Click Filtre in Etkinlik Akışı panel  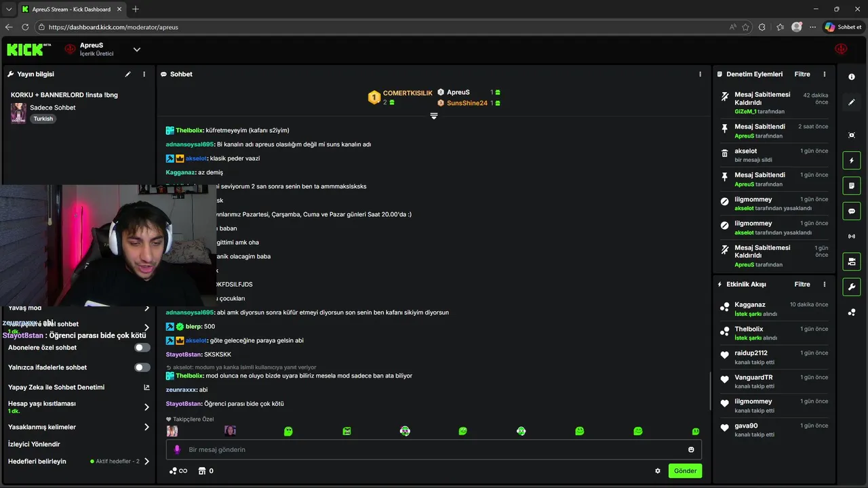pos(802,284)
